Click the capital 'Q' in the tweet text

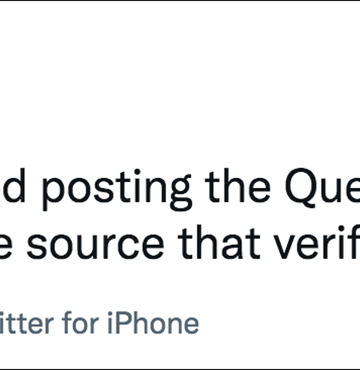pyautogui.click(x=301, y=187)
